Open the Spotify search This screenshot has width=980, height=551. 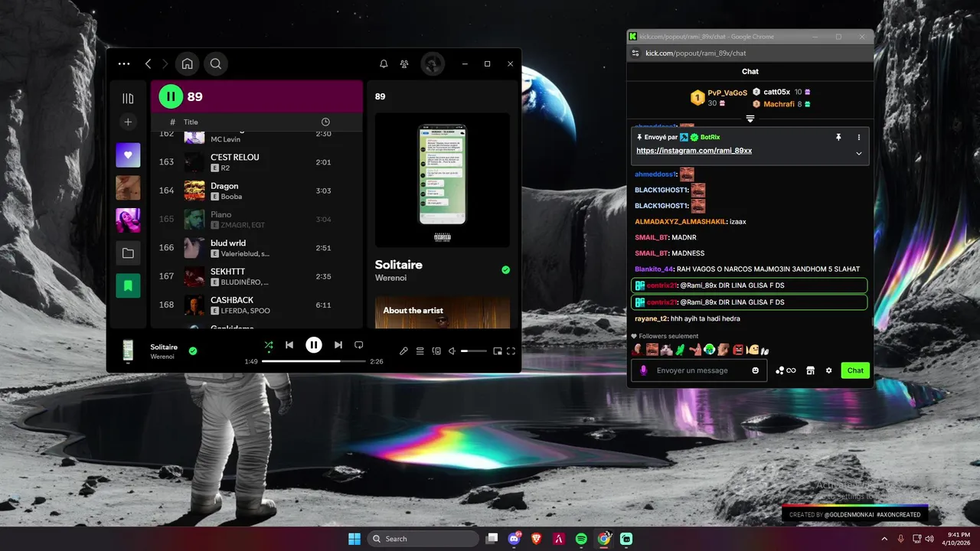(x=216, y=64)
